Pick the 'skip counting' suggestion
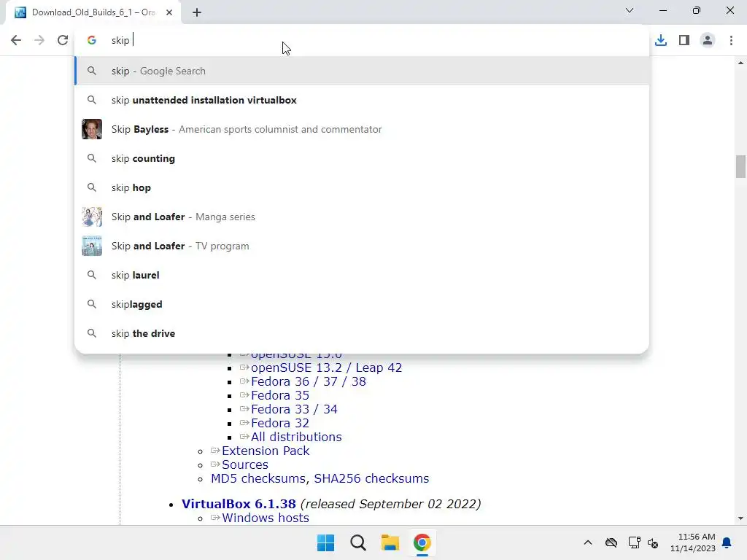Screen dimensions: 747x560 point(362,158)
